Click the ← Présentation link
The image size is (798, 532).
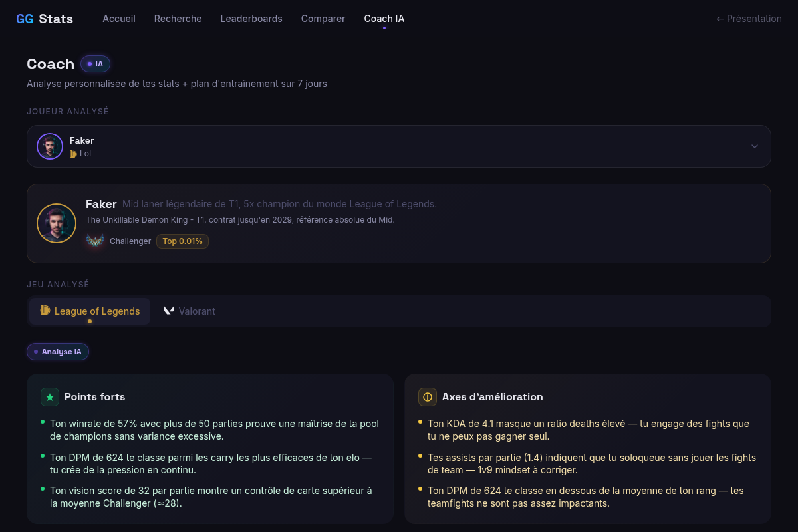click(x=749, y=19)
